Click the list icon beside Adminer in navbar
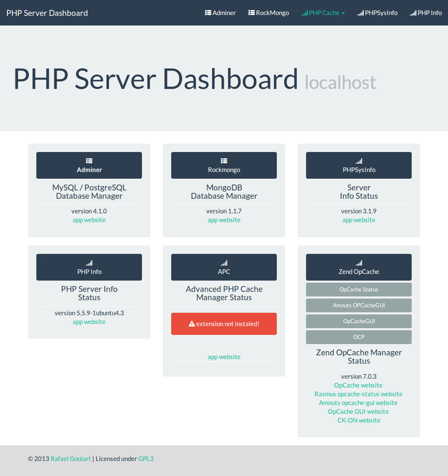Image resolution: width=448 pixels, height=476 pixels. (208, 13)
